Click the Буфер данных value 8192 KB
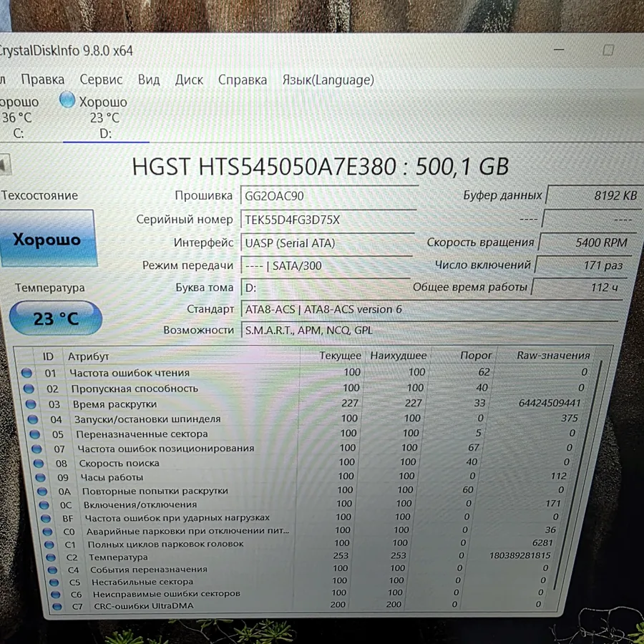This screenshot has height=644, width=644. tap(595, 195)
